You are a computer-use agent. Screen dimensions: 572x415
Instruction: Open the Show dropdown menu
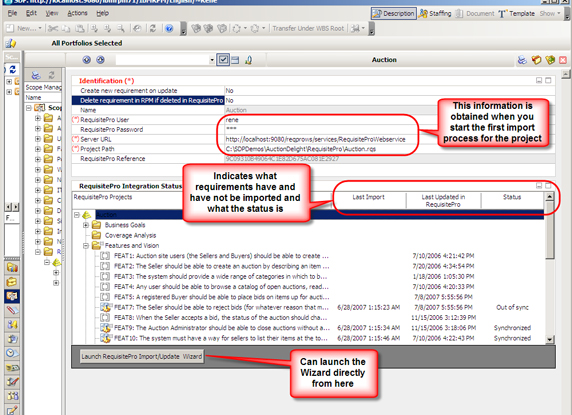pos(550,13)
